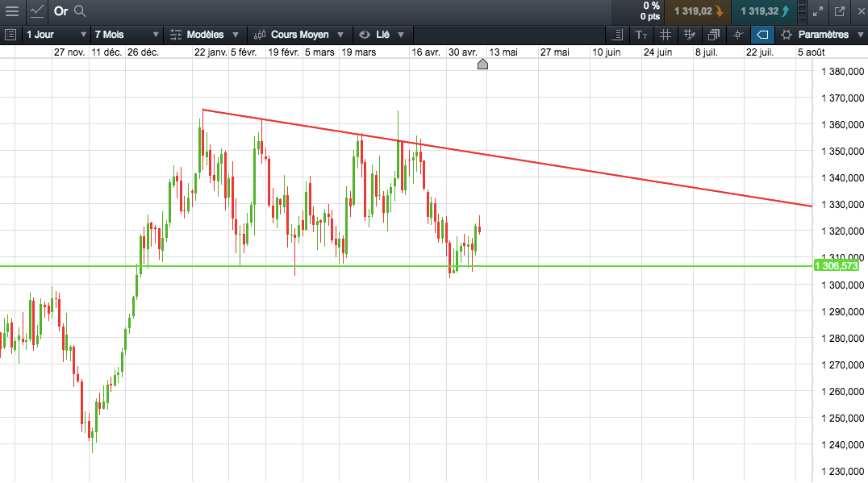The image size is (868, 483).
Task: Open the instrument search magnifier
Action: tap(80, 11)
